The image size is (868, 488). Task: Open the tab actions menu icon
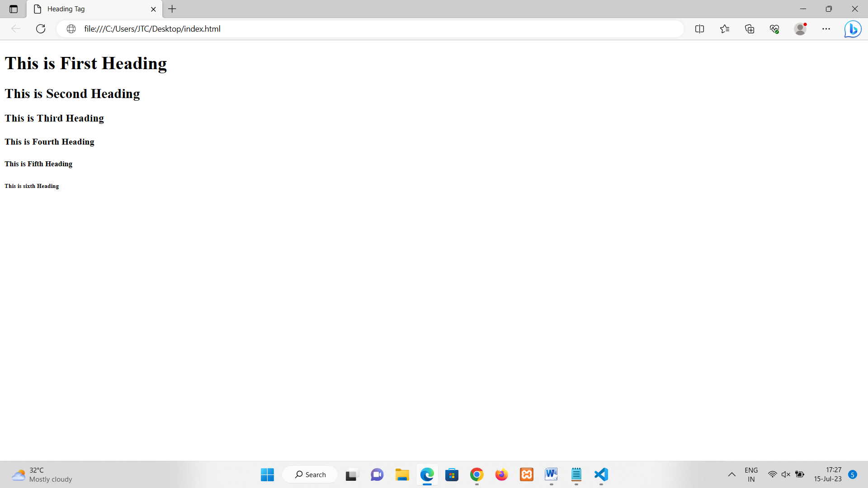click(x=14, y=9)
